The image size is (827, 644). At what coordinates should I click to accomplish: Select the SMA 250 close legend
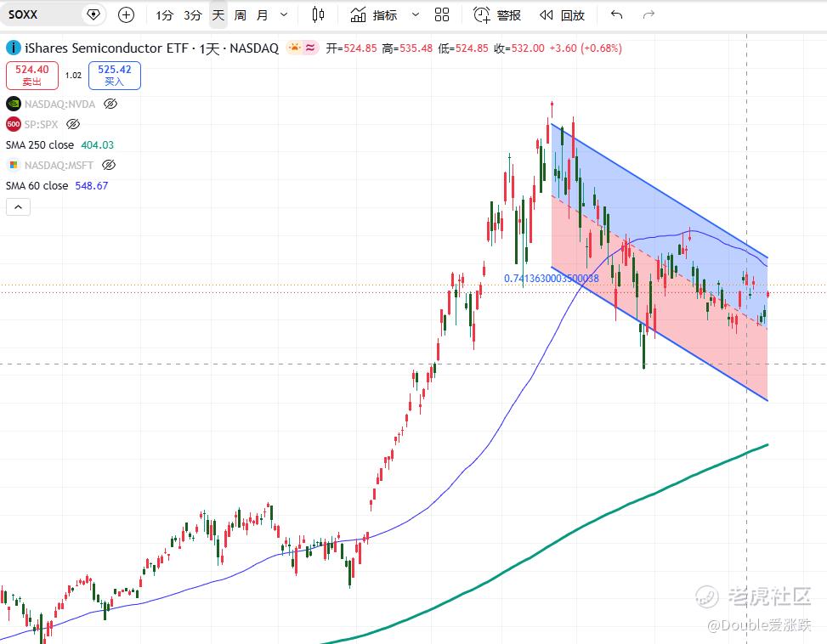pyautogui.click(x=59, y=145)
